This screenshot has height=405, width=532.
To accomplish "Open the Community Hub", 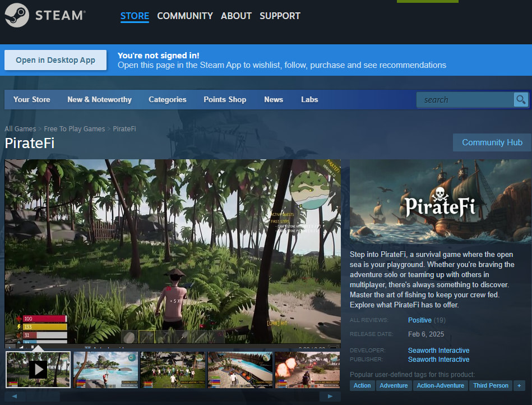I will tap(492, 142).
